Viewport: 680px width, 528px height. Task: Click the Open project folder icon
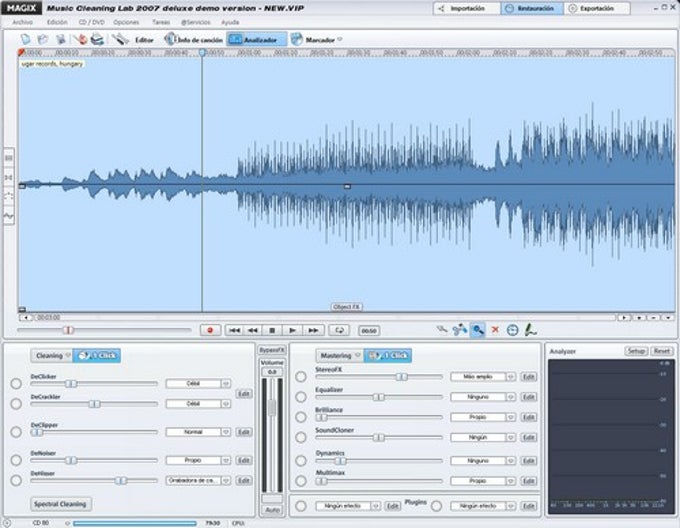click(42, 39)
